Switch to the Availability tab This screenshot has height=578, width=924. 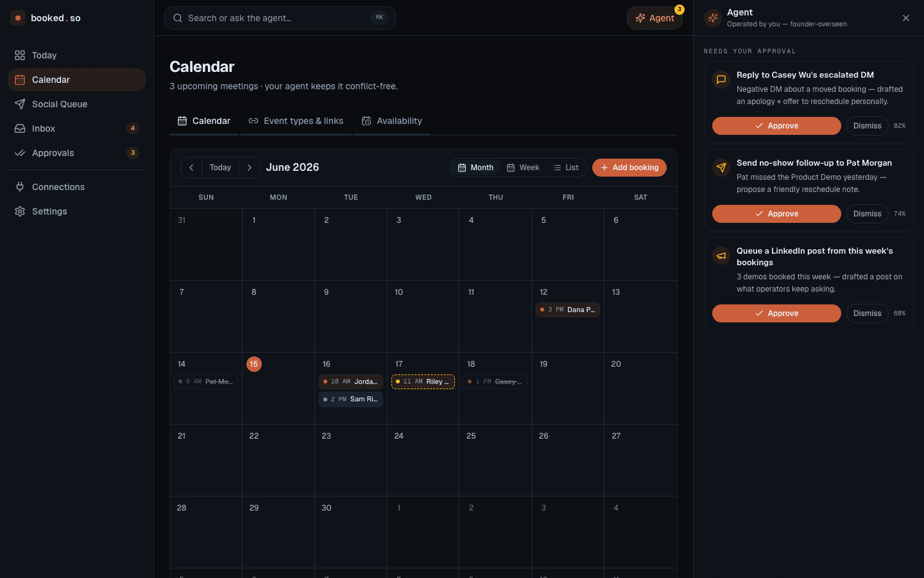(x=391, y=121)
